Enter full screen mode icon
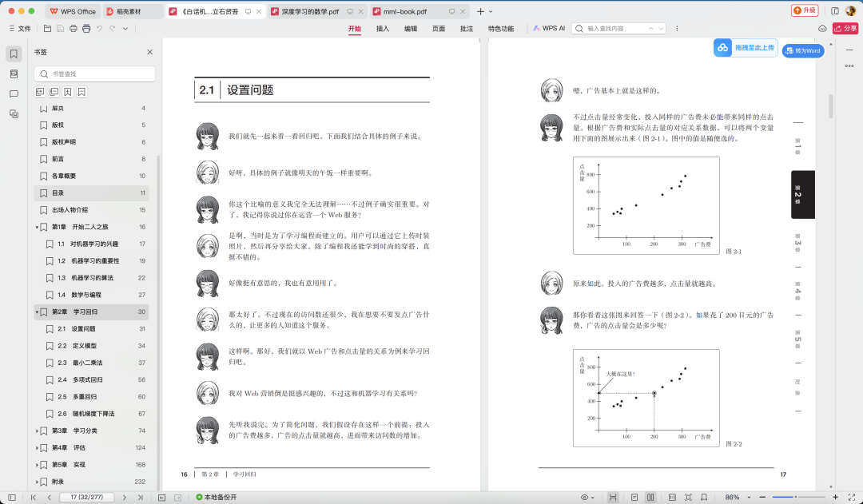This screenshot has height=504, width=863. [x=852, y=497]
